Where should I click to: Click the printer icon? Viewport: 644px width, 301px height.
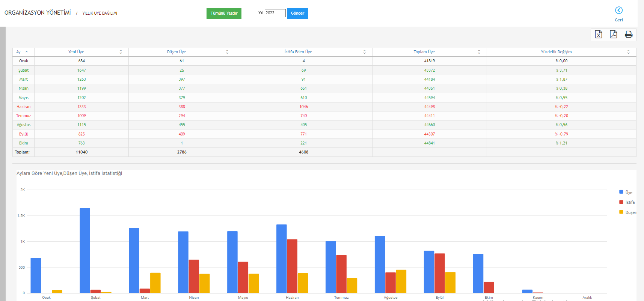[628, 35]
